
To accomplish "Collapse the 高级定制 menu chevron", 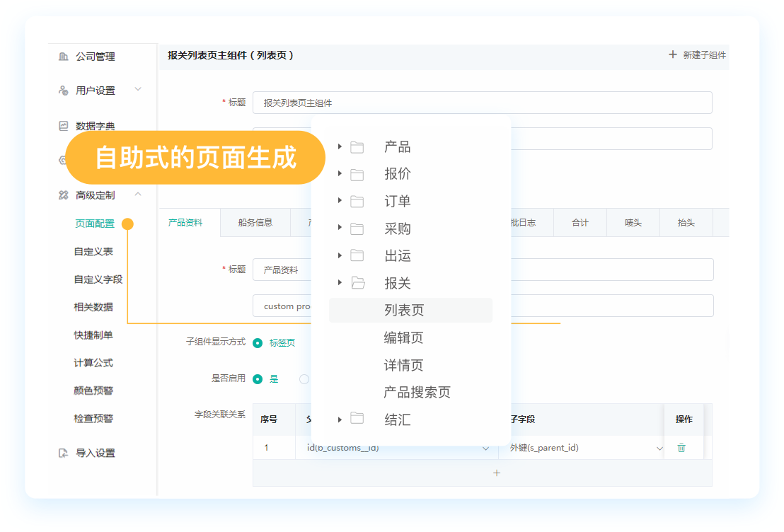I will (x=138, y=194).
